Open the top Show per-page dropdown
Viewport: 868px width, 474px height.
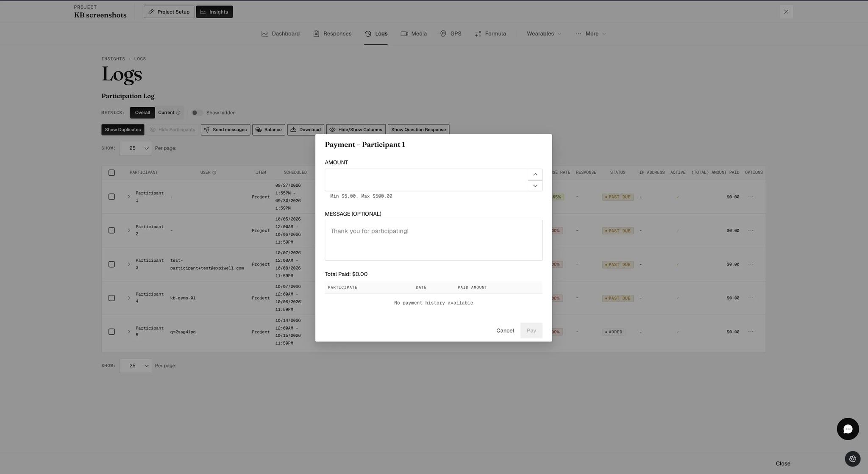click(x=136, y=148)
